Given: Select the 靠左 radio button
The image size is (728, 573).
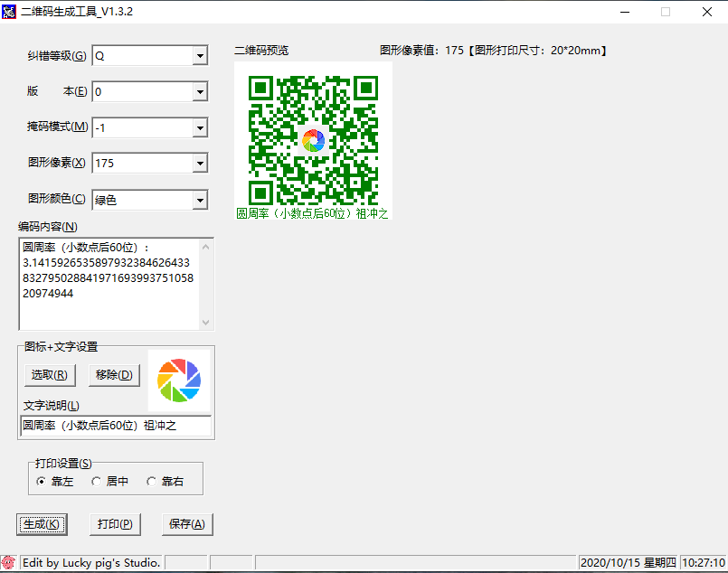Looking at the screenshot, I should pos(42,482).
